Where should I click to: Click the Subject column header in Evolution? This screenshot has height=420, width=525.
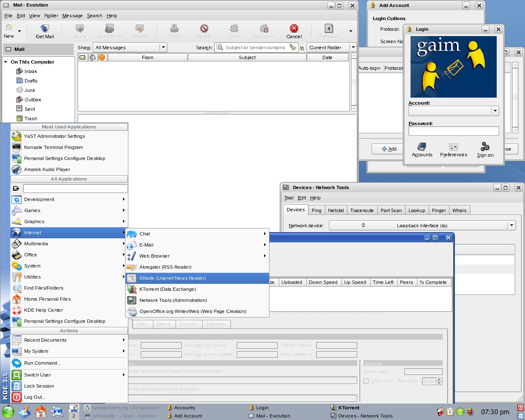click(x=247, y=57)
